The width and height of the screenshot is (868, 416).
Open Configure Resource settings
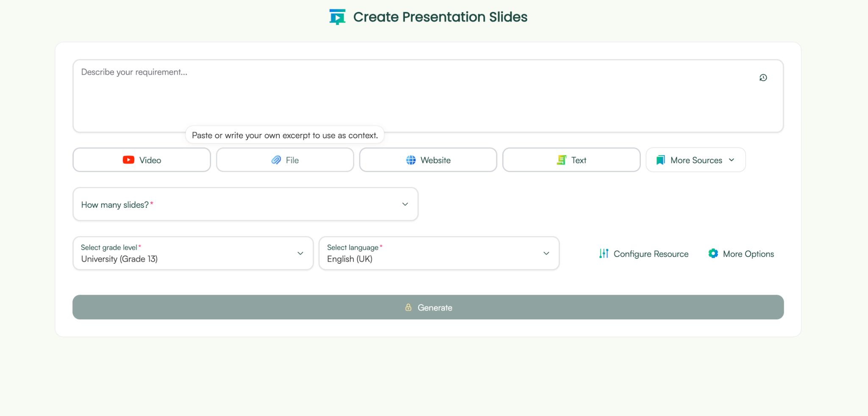coord(644,254)
